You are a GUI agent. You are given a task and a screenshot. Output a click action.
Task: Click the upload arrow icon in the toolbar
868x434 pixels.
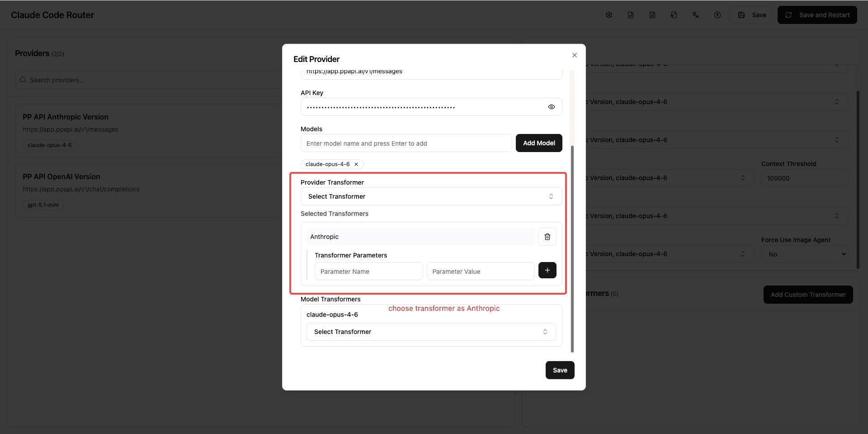(717, 14)
